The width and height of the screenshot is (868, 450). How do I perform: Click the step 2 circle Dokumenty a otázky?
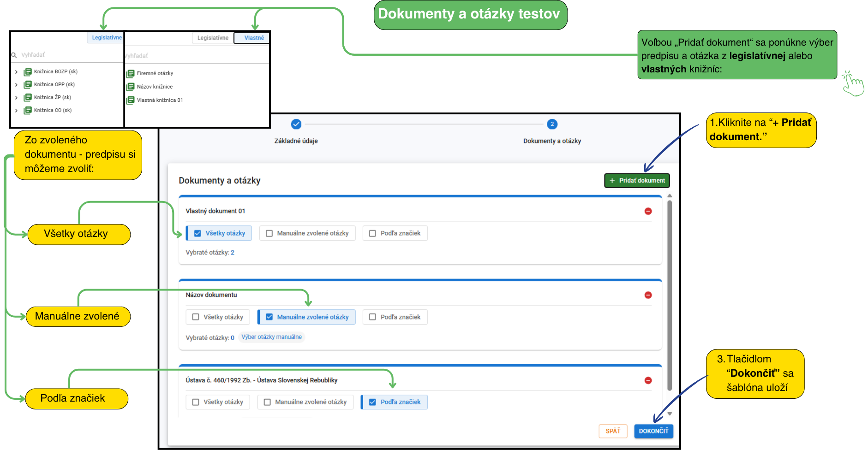[x=552, y=124]
